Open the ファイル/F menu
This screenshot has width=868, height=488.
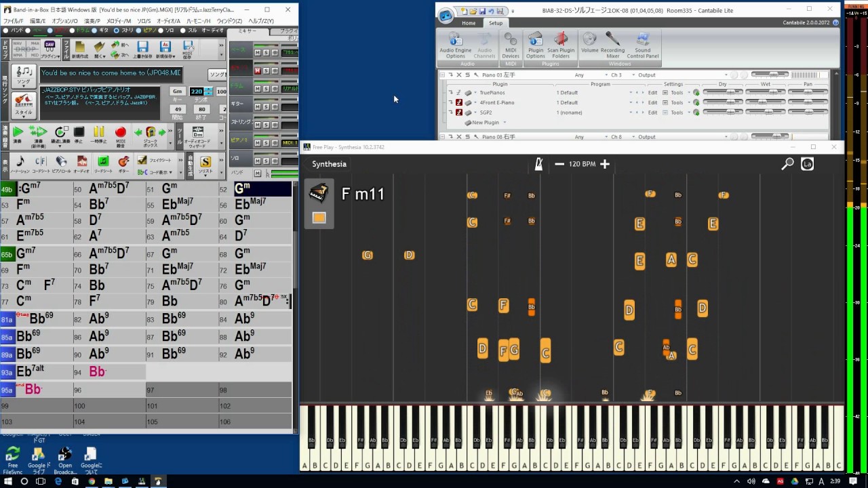(x=14, y=21)
